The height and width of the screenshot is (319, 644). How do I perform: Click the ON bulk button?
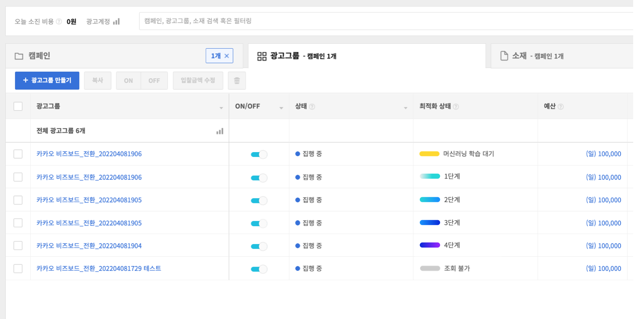click(129, 81)
